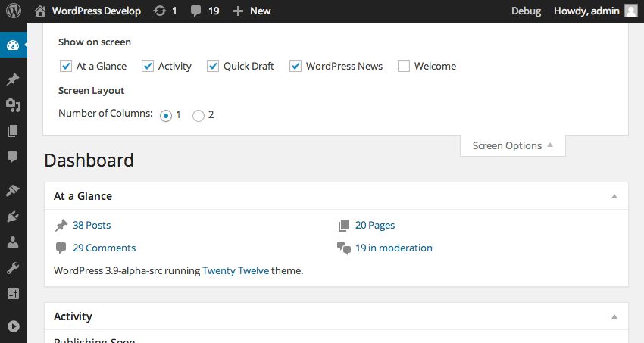Uncheck the WordPress News checkbox

tap(295, 66)
